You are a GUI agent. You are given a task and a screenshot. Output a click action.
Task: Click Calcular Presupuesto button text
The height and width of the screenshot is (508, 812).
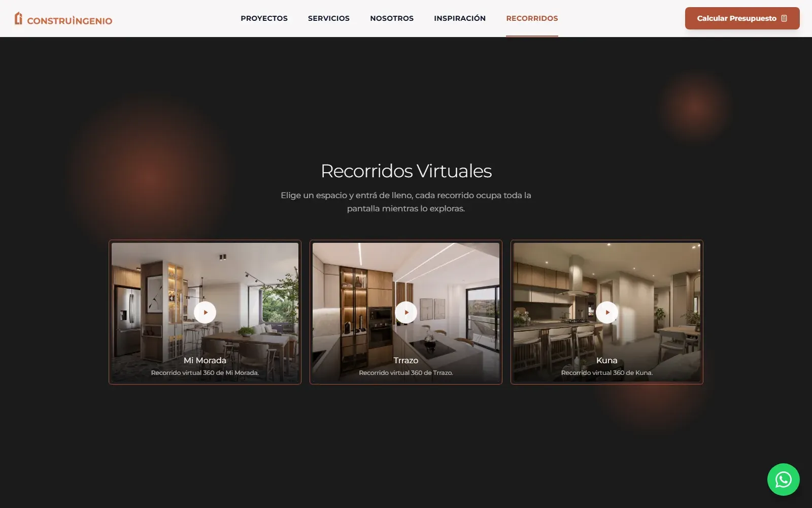tap(736, 18)
